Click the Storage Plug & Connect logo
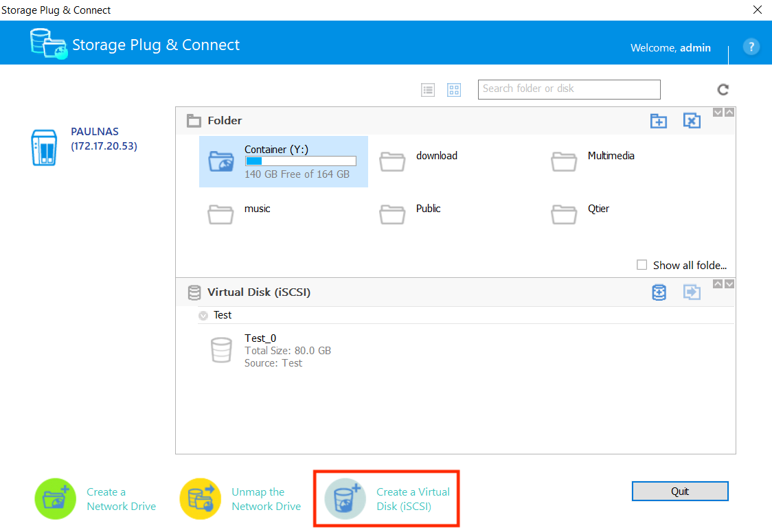Image resolution: width=772 pixels, height=532 pixels. pyautogui.click(x=48, y=44)
